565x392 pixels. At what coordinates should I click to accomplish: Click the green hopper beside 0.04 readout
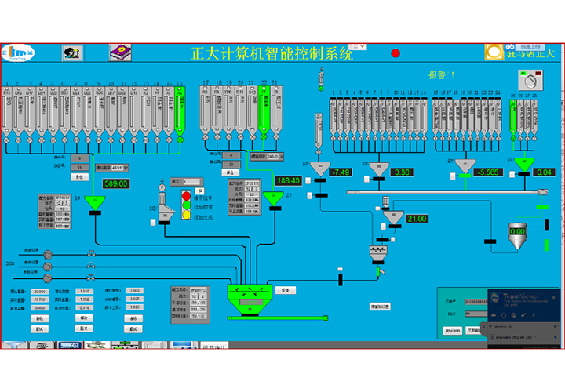pos(523,165)
